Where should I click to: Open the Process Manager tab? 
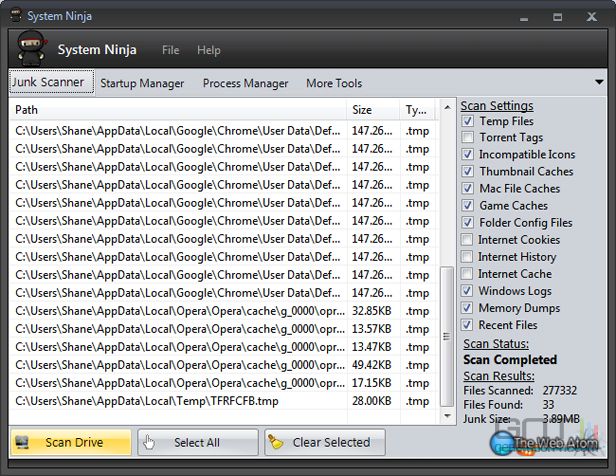point(245,83)
